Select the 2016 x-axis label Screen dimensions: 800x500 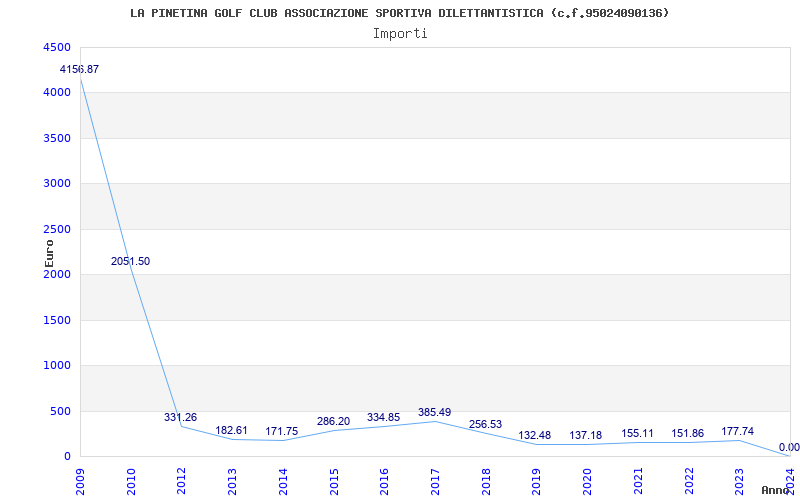point(384,480)
